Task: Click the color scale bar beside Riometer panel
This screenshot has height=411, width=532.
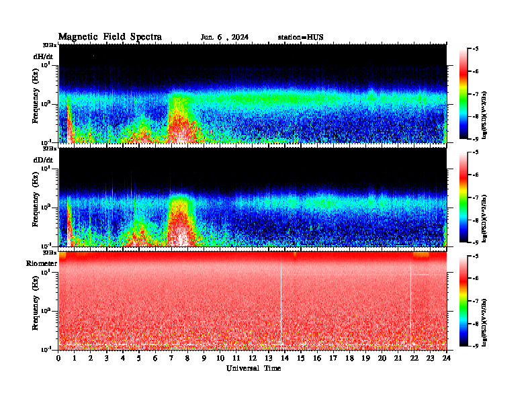Action: pos(463,301)
